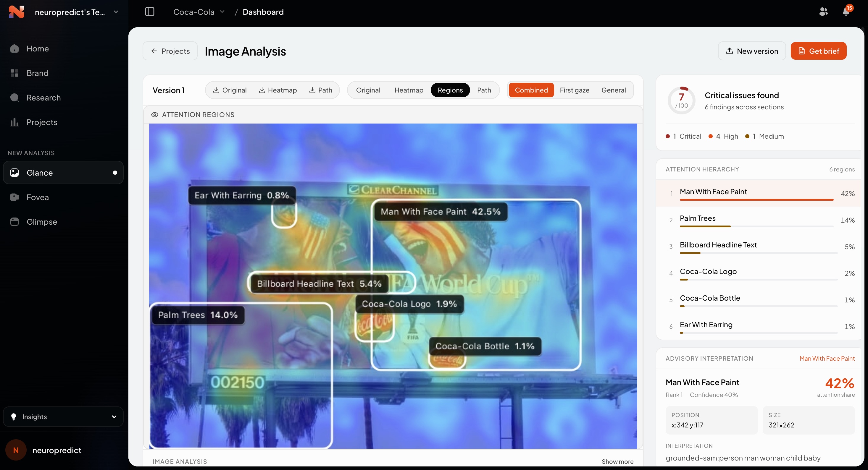Open the Brand section
Viewport: 868px width, 470px height.
point(63,73)
